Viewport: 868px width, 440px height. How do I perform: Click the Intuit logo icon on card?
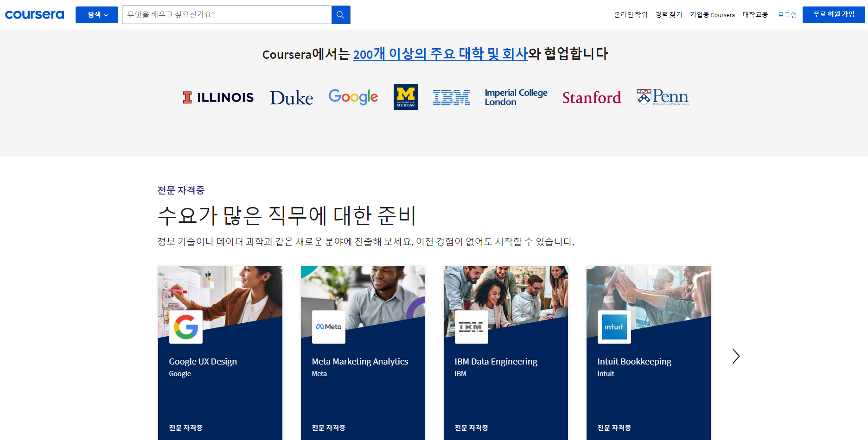[x=614, y=327]
